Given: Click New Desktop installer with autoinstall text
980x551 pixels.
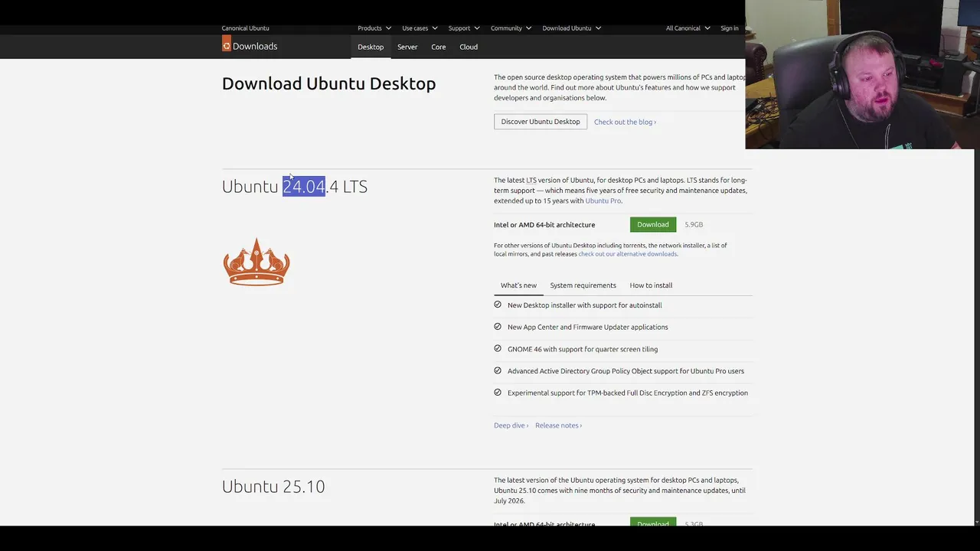Looking at the screenshot, I should [x=585, y=305].
